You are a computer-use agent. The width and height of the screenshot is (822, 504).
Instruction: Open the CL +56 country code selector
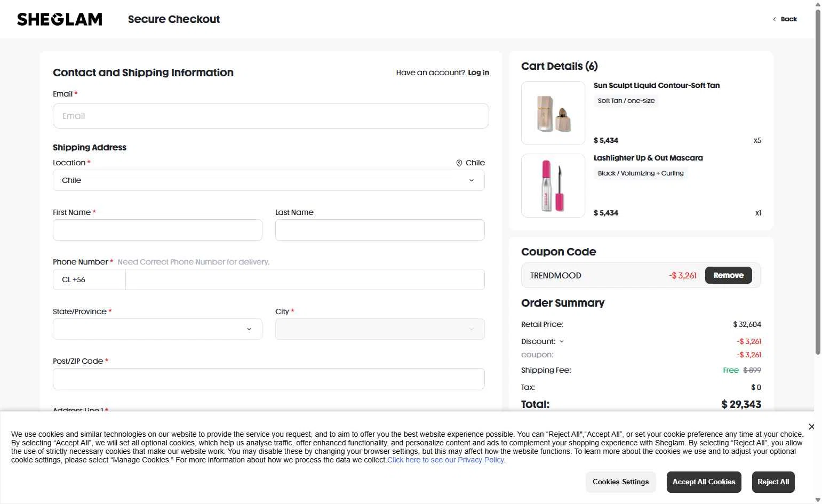tap(89, 279)
